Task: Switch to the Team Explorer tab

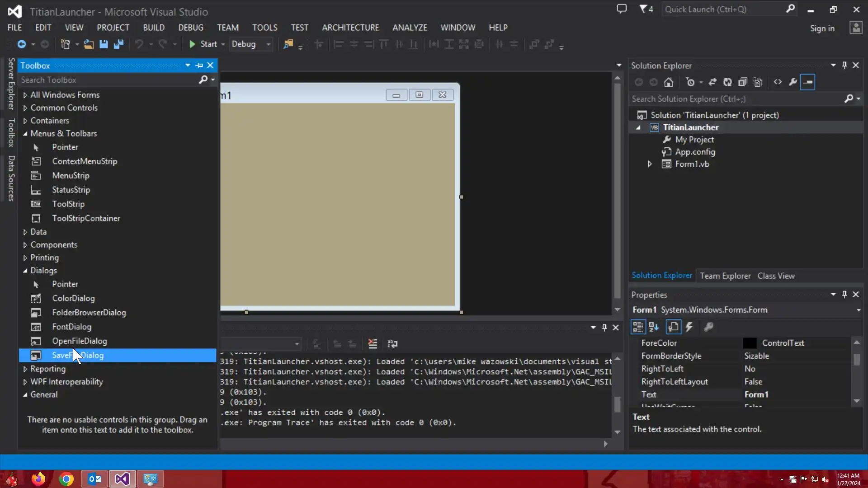Action: 725,276
